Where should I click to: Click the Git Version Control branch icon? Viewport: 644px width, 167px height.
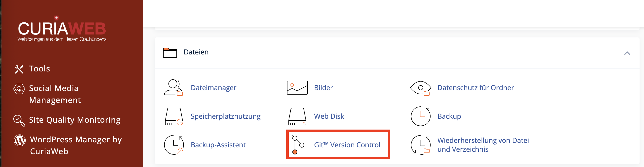click(x=298, y=145)
